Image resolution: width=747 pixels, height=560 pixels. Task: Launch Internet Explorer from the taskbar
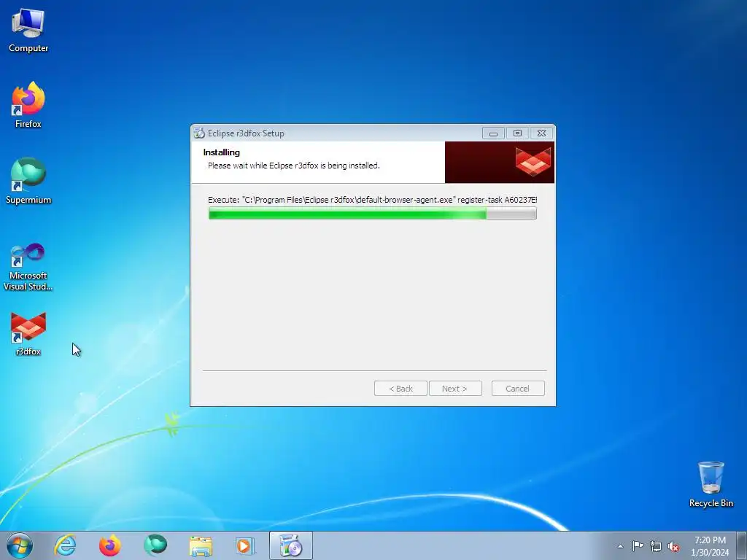65,545
